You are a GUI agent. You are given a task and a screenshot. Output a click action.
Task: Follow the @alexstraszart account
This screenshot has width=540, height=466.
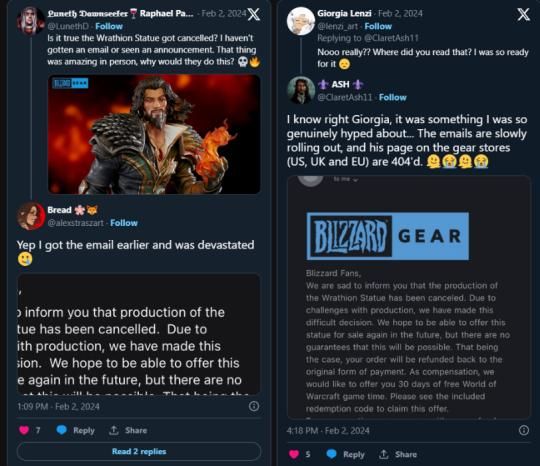click(124, 223)
